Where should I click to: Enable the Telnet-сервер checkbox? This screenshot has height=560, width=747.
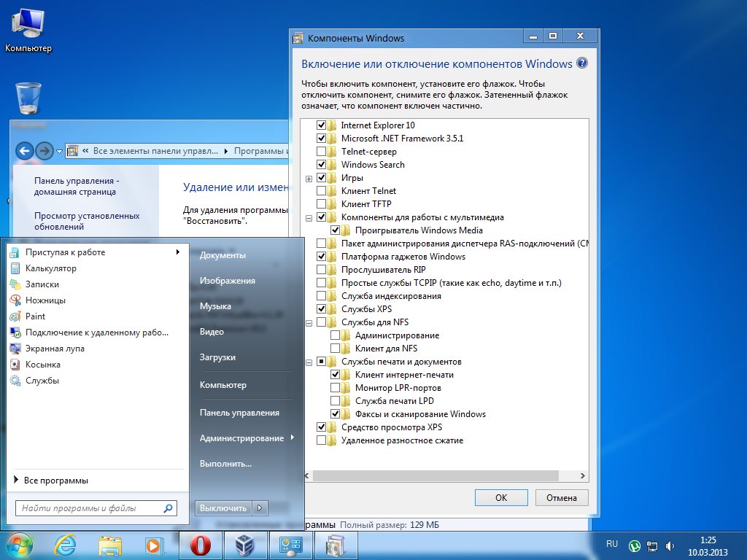[321, 152]
